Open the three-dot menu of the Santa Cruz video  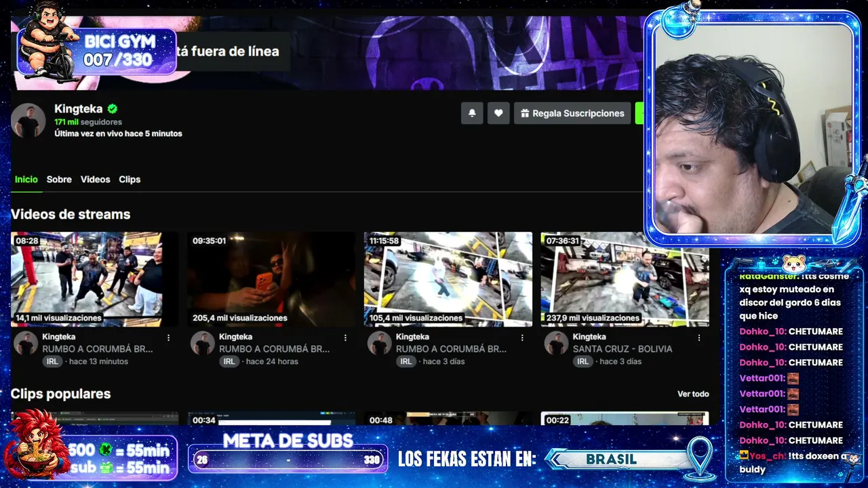click(x=699, y=338)
